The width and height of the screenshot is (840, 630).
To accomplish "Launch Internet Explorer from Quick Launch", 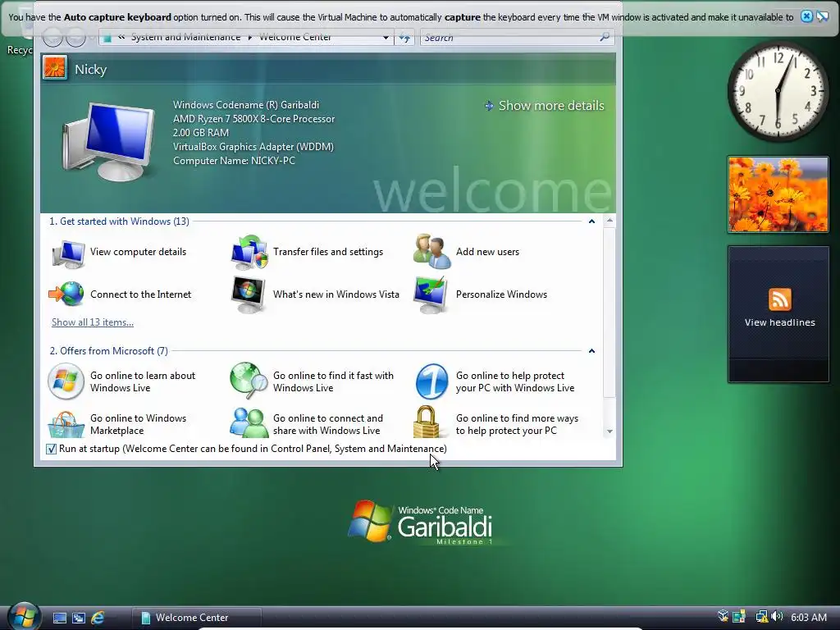I will click(x=98, y=618).
